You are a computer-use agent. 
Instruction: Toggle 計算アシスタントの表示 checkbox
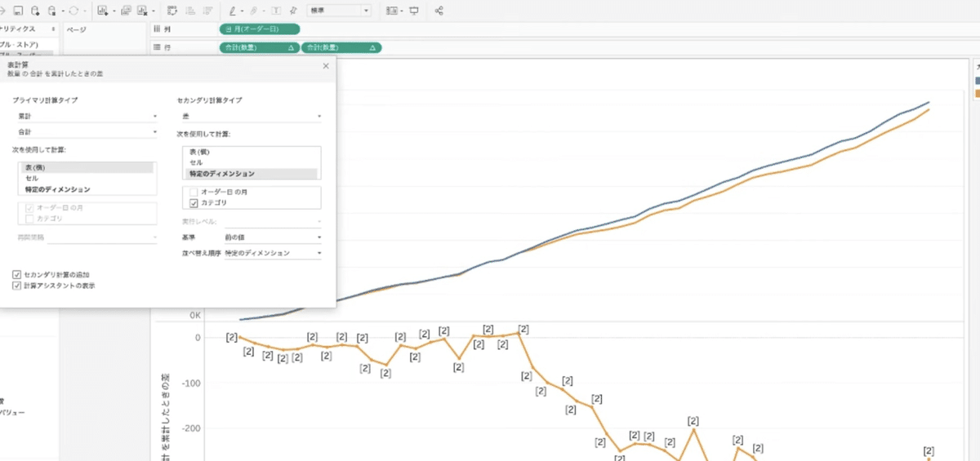click(x=17, y=286)
